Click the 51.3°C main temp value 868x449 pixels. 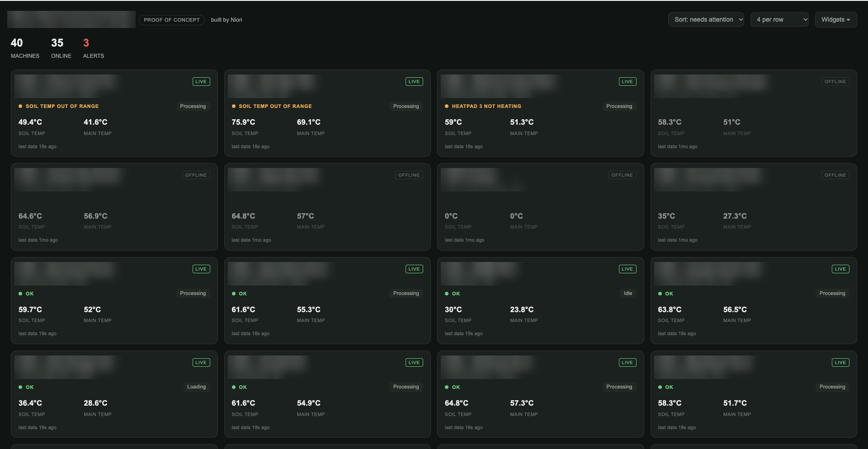522,122
